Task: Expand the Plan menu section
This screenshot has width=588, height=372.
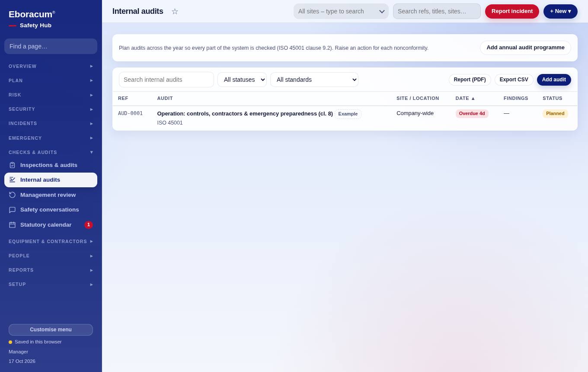Action: (x=51, y=80)
